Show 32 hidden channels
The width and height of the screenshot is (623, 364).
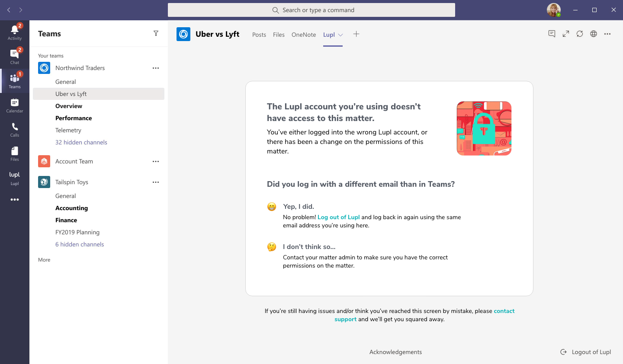click(81, 142)
